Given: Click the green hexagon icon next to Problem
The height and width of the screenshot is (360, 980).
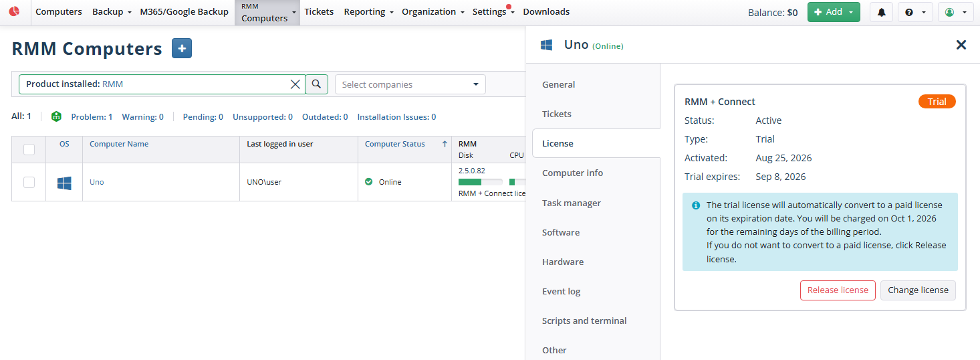Looking at the screenshot, I should (56, 116).
